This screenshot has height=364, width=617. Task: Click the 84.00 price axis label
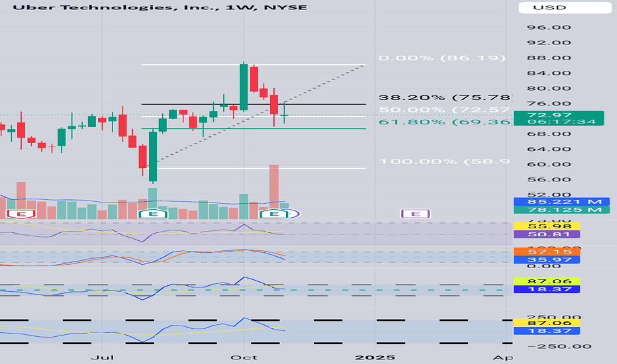click(549, 73)
